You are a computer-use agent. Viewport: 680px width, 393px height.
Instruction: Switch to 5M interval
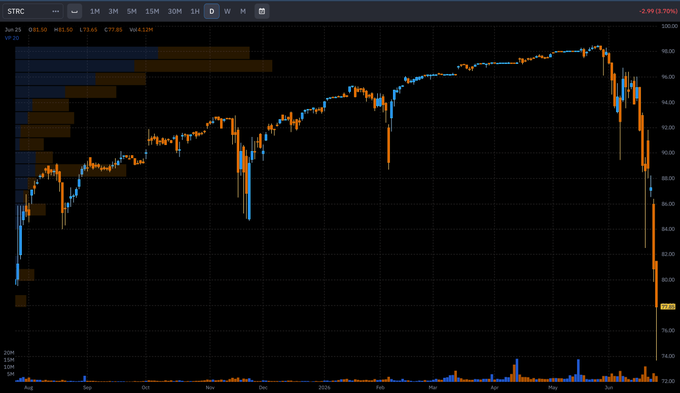pos(132,11)
